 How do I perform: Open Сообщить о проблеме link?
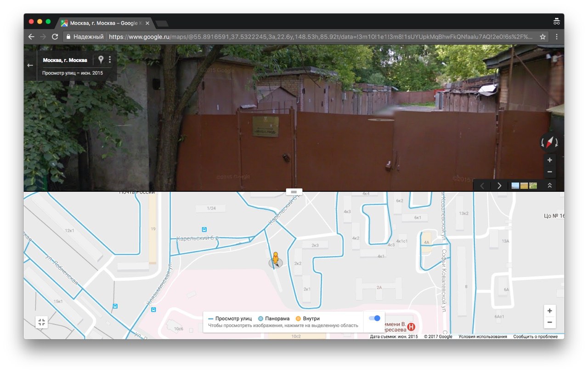point(537,336)
